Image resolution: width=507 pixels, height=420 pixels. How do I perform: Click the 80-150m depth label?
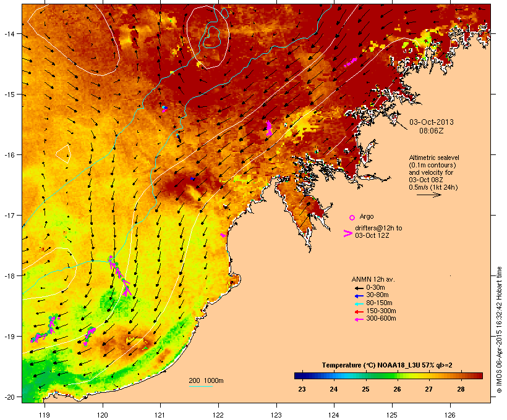(379, 303)
